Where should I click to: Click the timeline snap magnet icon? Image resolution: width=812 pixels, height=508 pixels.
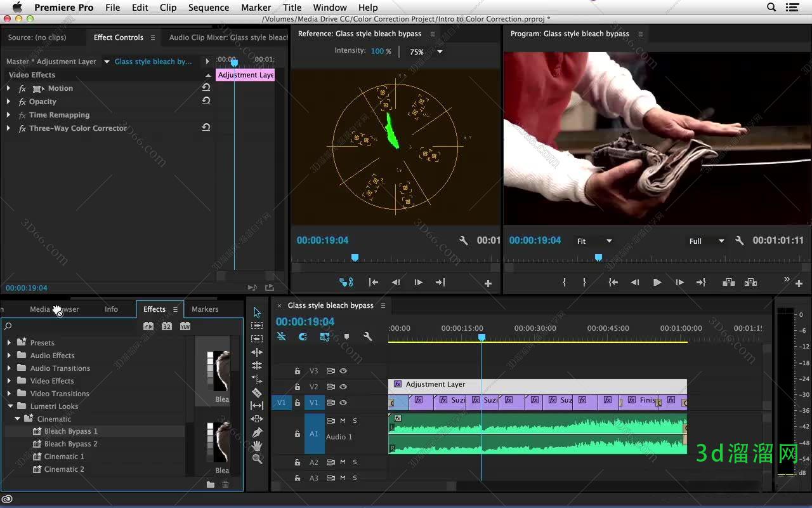click(x=303, y=337)
